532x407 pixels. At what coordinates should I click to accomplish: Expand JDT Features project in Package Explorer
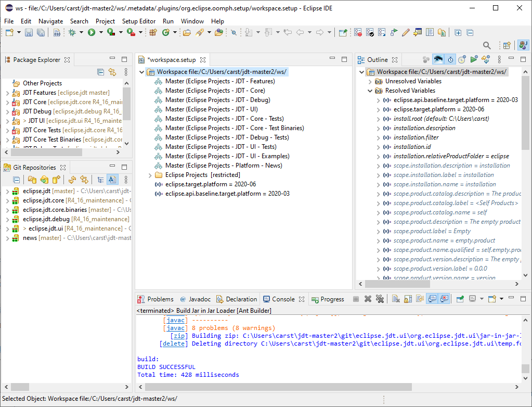[x=7, y=93]
